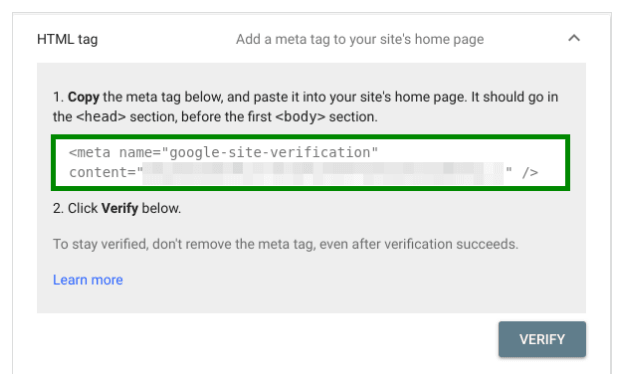The width and height of the screenshot is (619, 374).
Task: Click the 'content=' attribute text
Action: (x=105, y=173)
